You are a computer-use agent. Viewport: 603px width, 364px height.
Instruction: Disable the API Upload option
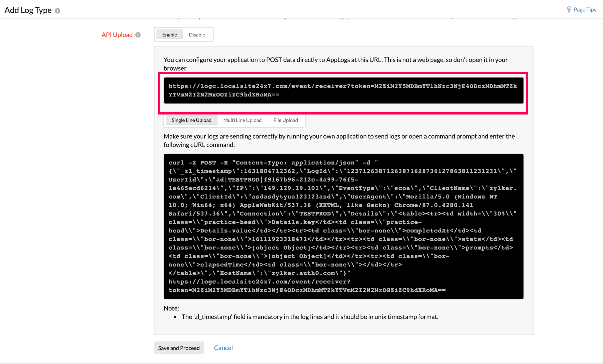(x=197, y=34)
